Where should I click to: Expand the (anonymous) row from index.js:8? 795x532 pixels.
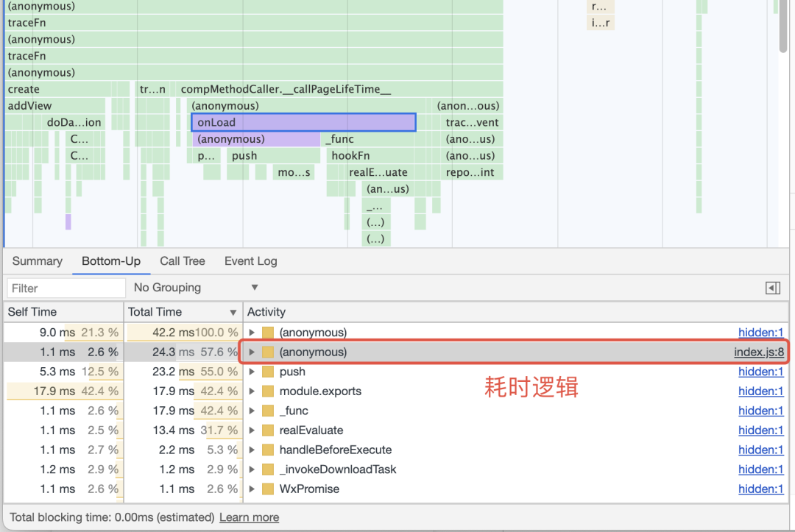click(x=252, y=352)
